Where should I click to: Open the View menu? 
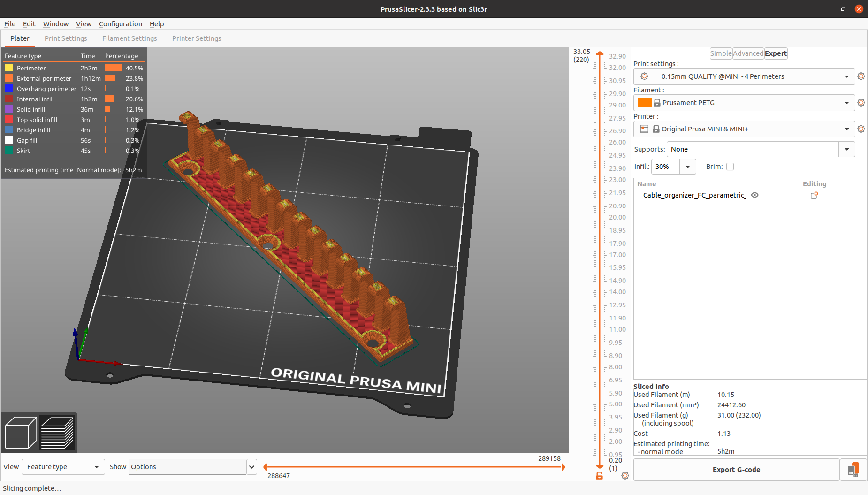coord(84,24)
